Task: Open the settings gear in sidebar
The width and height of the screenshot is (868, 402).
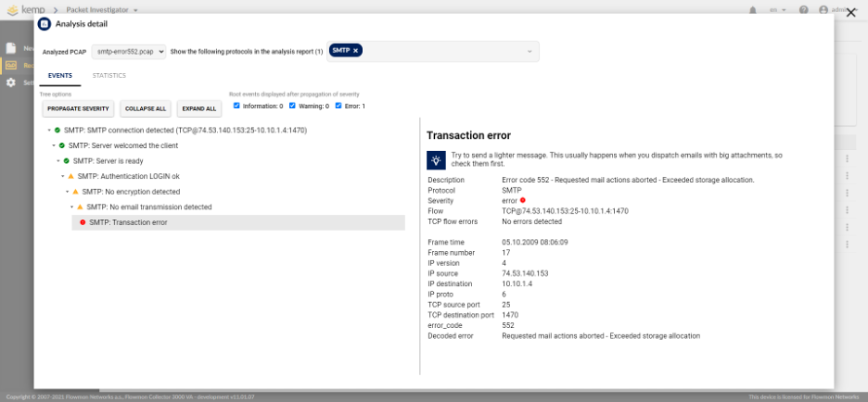Action: [11, 82]
